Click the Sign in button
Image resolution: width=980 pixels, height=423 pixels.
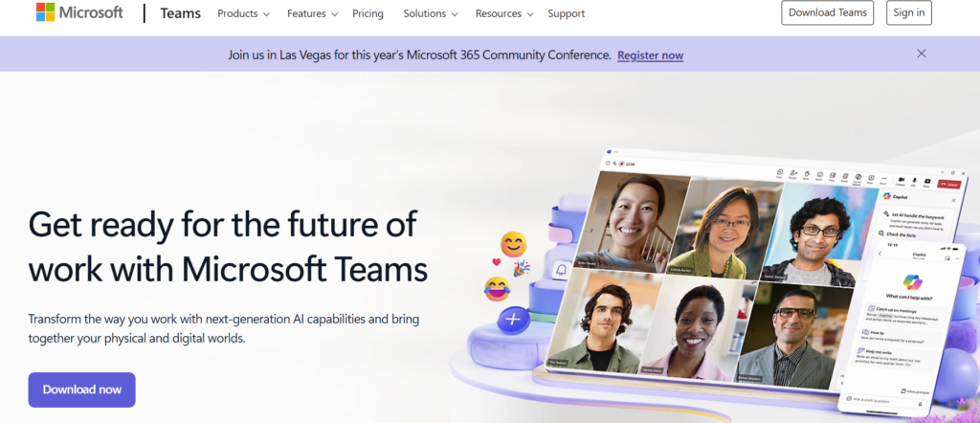tap(909, 12)
